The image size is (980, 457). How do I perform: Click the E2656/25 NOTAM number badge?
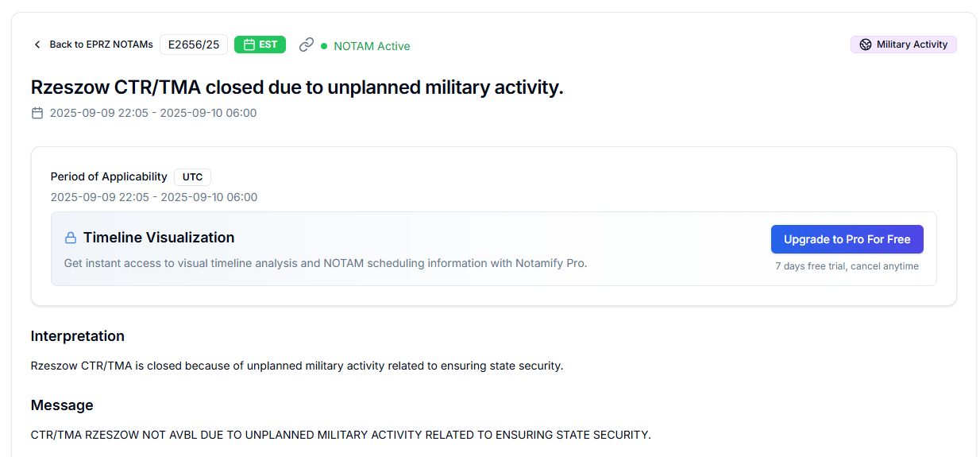[194, 45]
